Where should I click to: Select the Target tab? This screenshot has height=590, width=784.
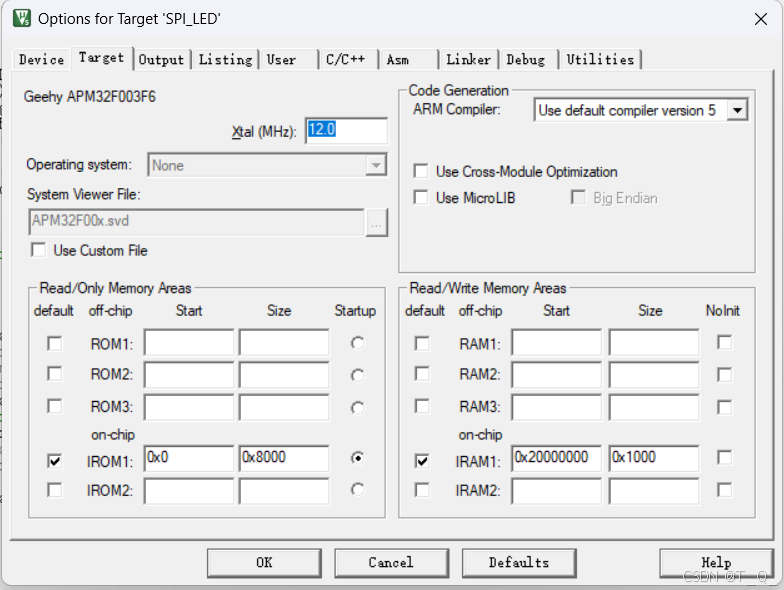coord(102,58)
